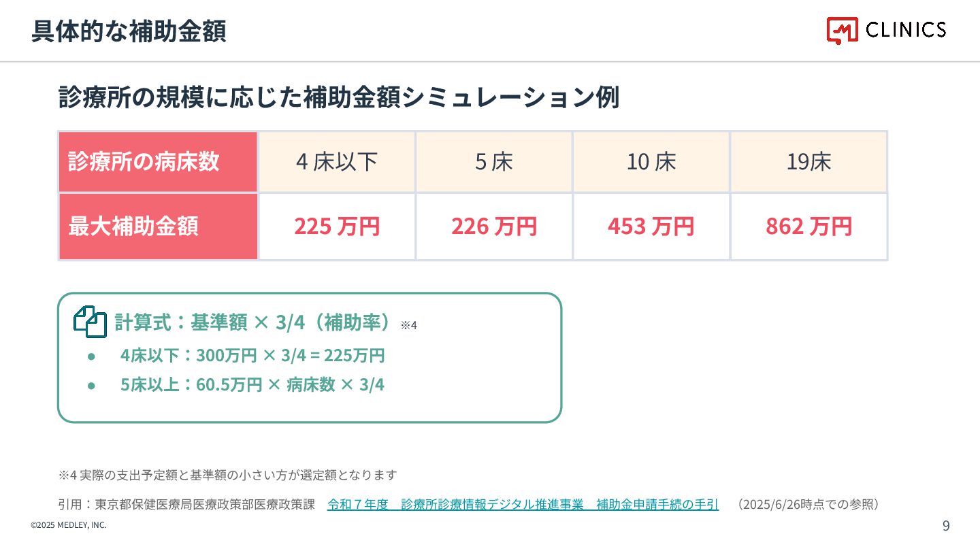This screenshot has height=551, width=980.
Task: Click the 5床 column cell
Action: point(494,162)
